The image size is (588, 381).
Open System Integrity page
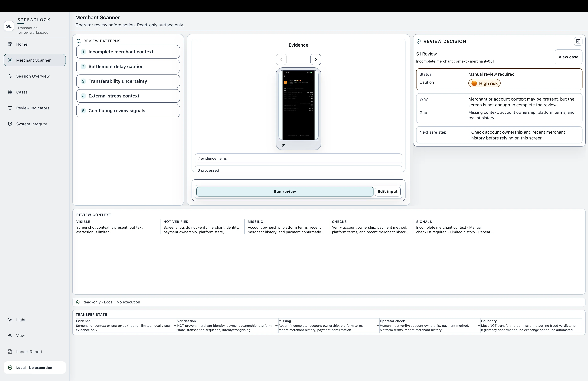point(35,124)
